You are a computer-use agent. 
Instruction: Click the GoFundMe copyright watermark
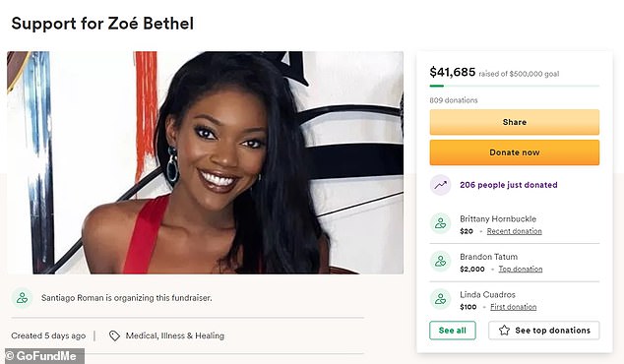[x=42, y=356]
